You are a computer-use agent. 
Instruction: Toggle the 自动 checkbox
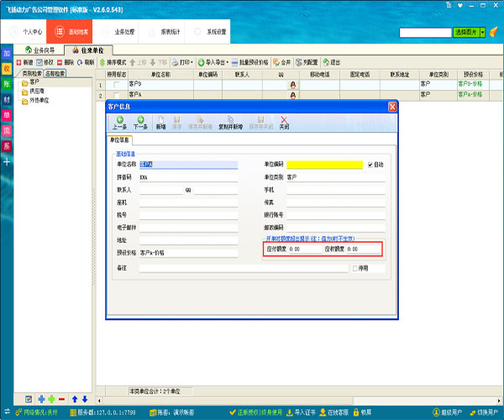click(370, 165)
